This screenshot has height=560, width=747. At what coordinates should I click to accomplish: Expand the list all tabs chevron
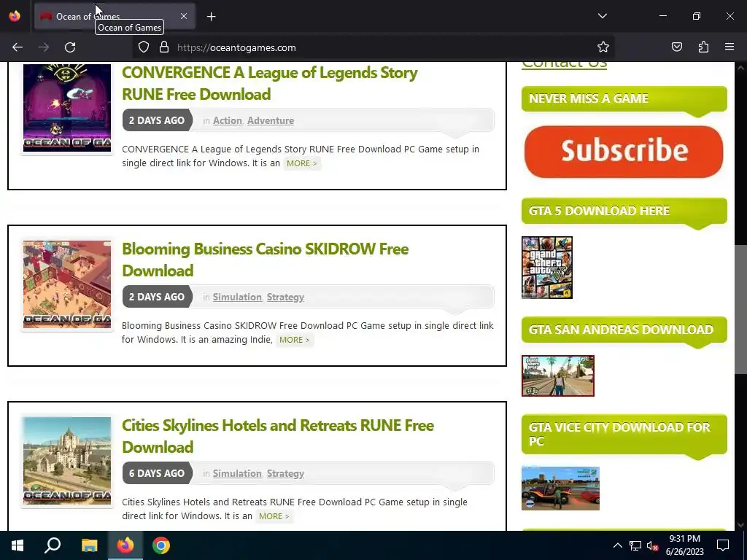coord(603,16)
